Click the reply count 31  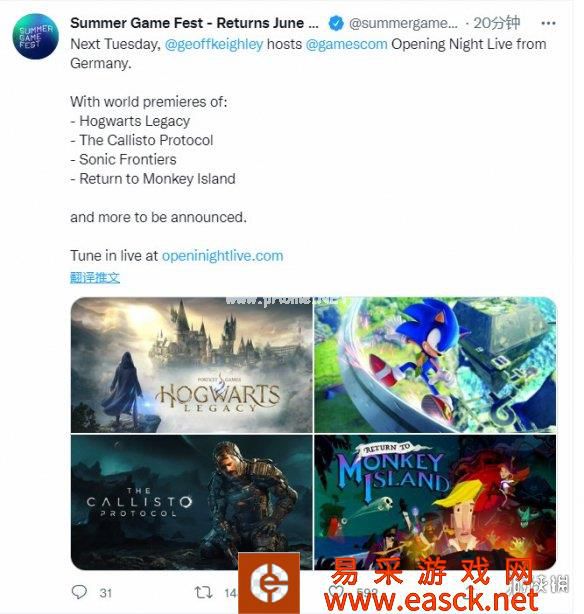click(106, 593)
